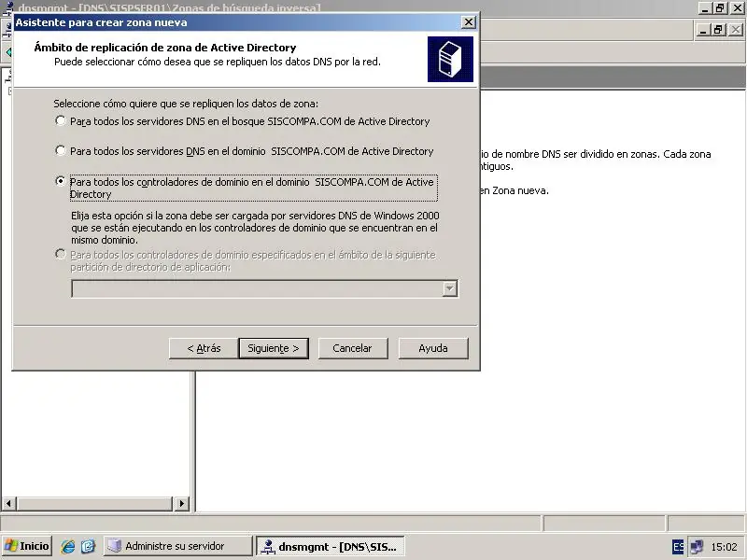Screen dimensions: 747x560
Task: Switch to dnsmgmt taskbar window button
Action: (x=331, y=546)
